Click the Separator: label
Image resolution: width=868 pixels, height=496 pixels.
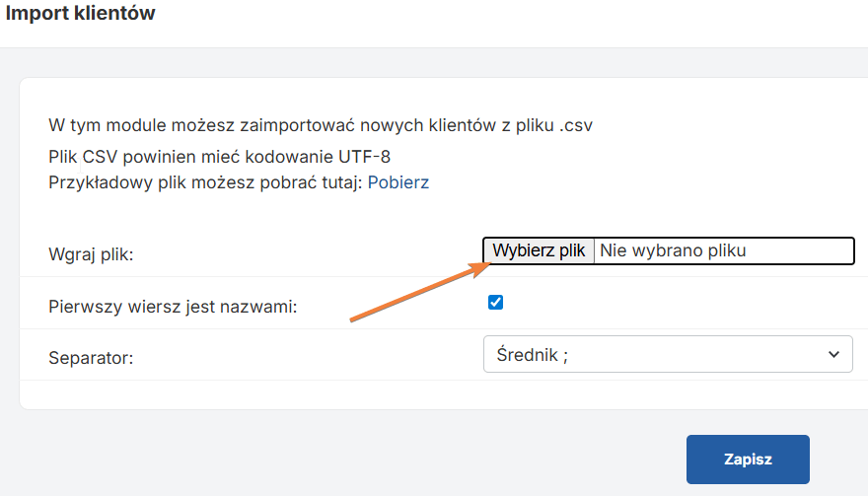pyautogui.click(x=91, y=358)
